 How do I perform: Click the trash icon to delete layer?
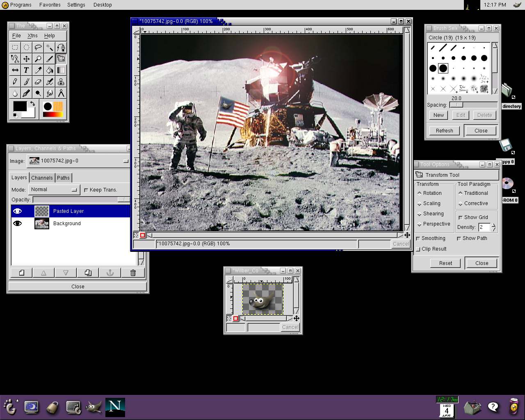coord(133,273)
